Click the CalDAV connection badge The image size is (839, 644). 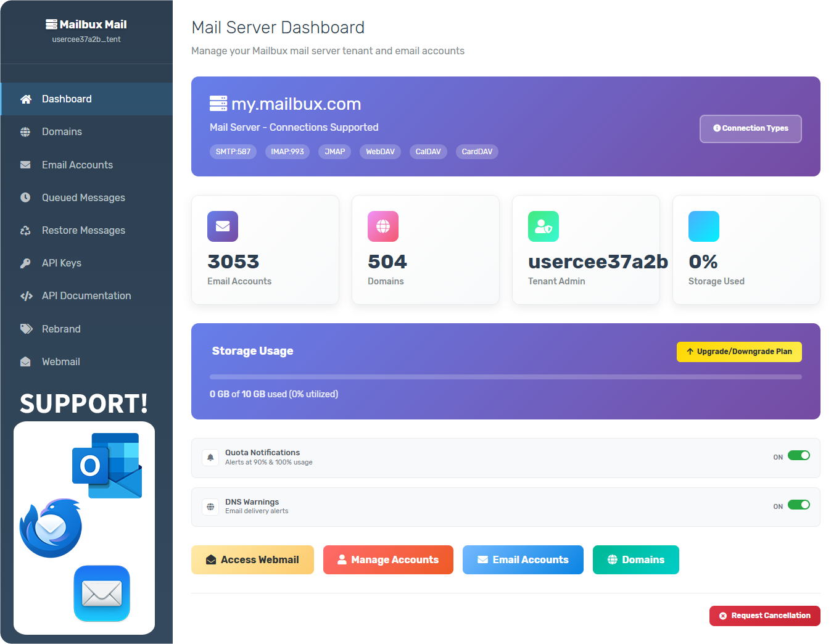tap(428, 152)
